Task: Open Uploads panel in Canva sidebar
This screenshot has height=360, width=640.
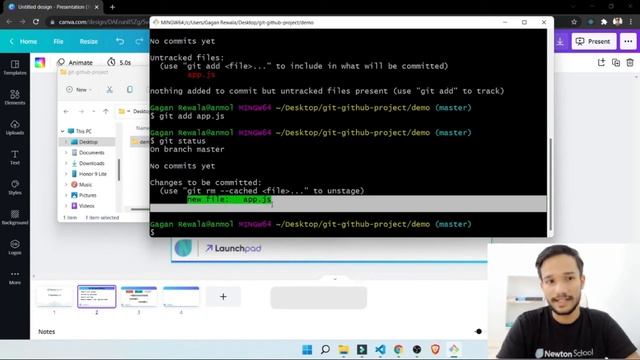Action: [15, 127]
